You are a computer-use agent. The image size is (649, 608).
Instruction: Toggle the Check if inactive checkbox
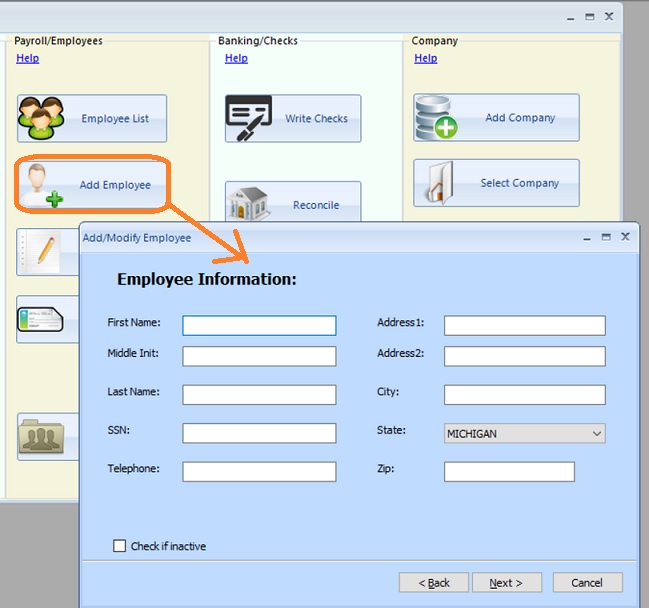coord(120,546)
